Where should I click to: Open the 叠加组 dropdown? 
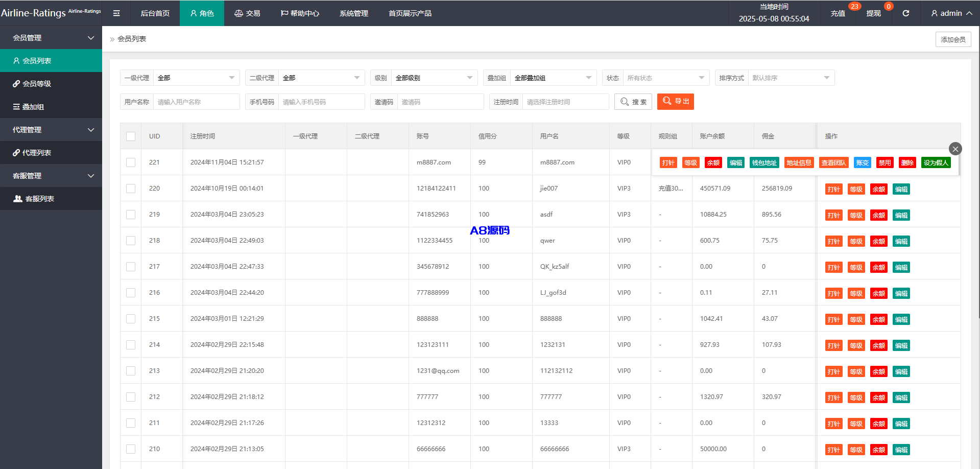pos(554,78)
